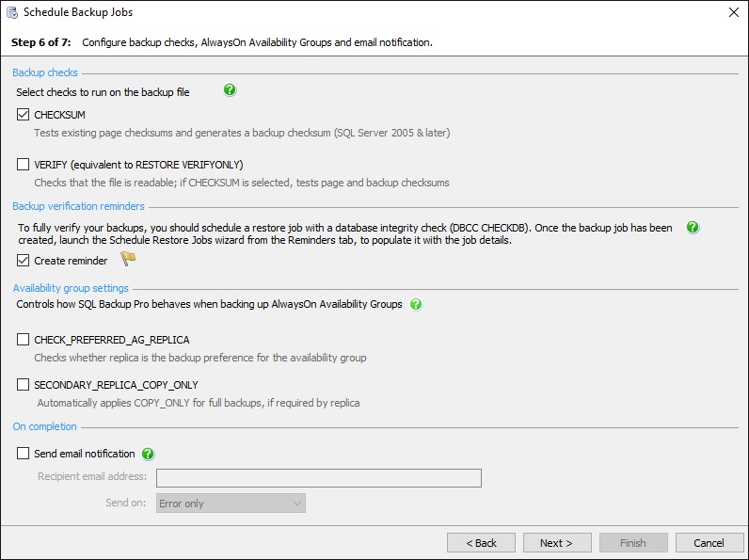Toggle the Create reminder checkbox
The height and width of the screenshot is (560, 749).
point(23,261)
